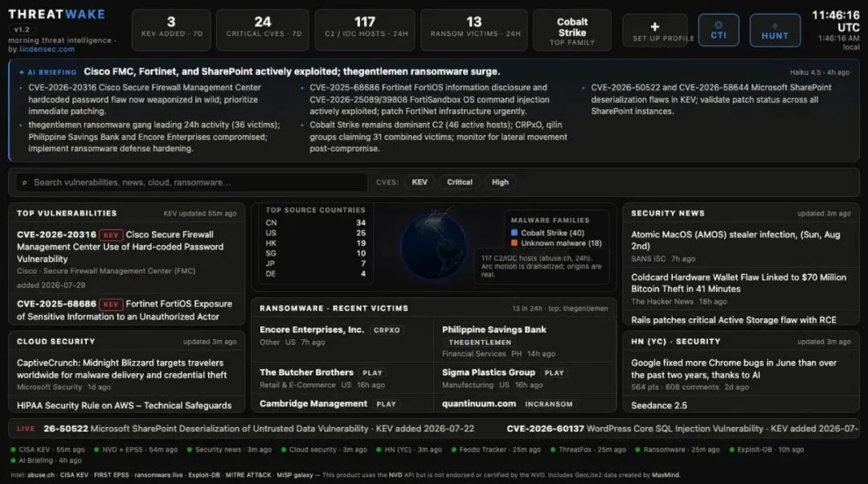Toggle the KEV CVE filter chip
Viewport: 868px width, 484px height.
(x=419, y=183)
